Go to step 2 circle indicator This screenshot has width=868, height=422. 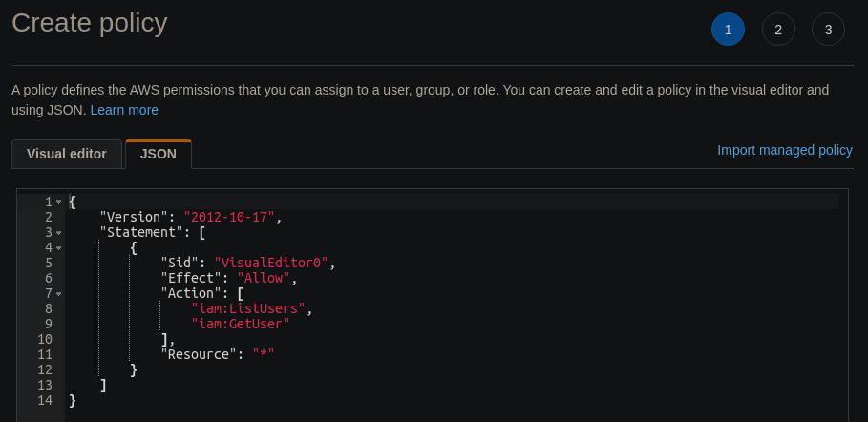tap(778, 30)
